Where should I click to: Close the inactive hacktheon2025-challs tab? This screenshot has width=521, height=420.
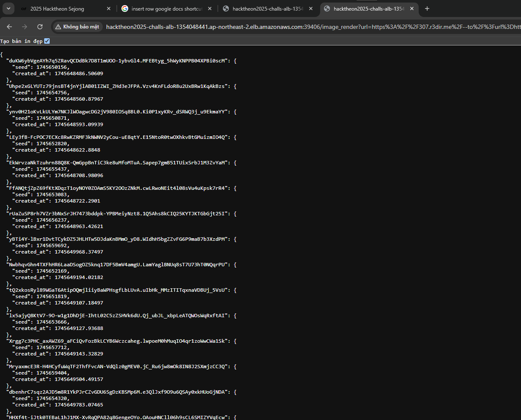tap(311, 9)
